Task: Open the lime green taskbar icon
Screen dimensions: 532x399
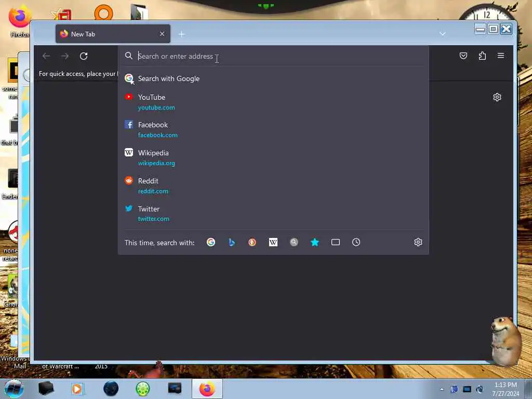Action: (x=143, y=389)
